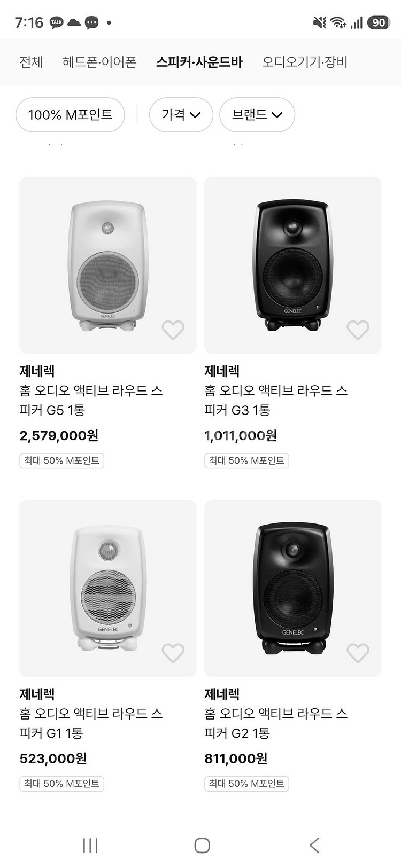Open the recent apps navigation icon
401x868 pixels.
pos(90,845)
